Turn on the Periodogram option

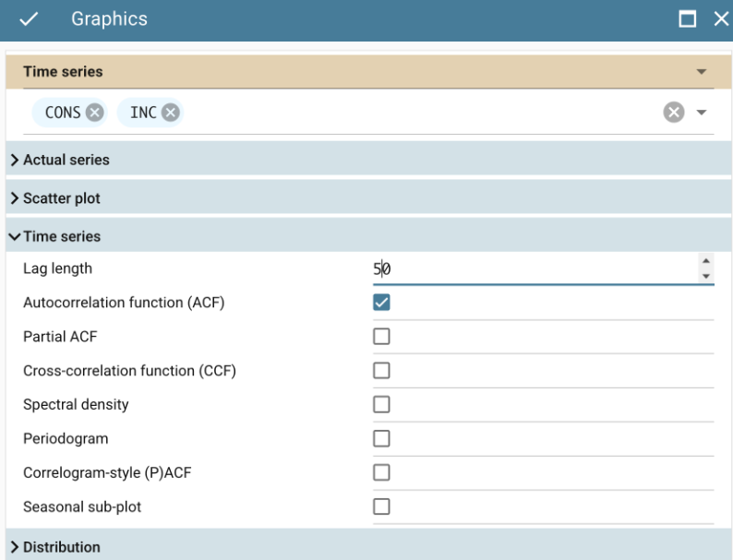tap(381, 438)
